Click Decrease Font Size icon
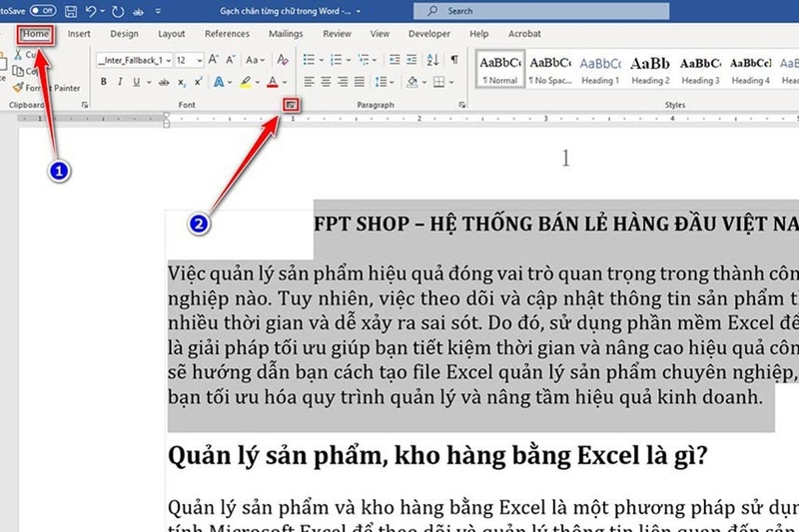 click(x=231, y=60)
